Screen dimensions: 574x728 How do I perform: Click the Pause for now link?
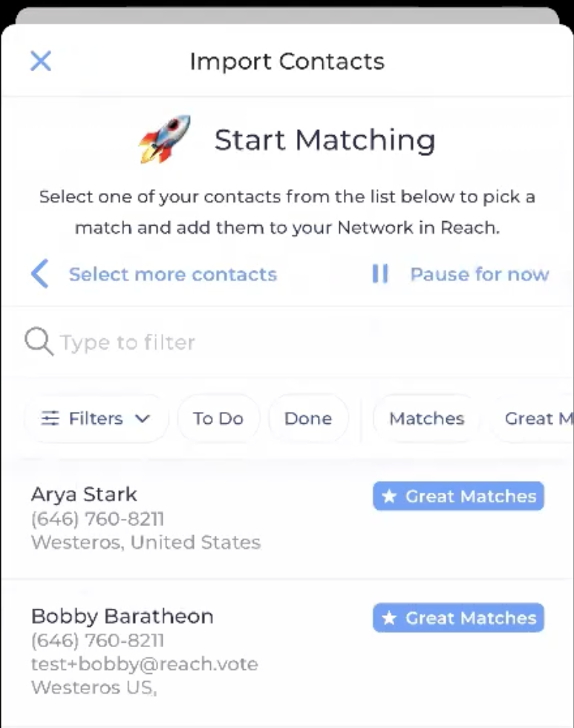pyautogui.click(x=480, y=274)
